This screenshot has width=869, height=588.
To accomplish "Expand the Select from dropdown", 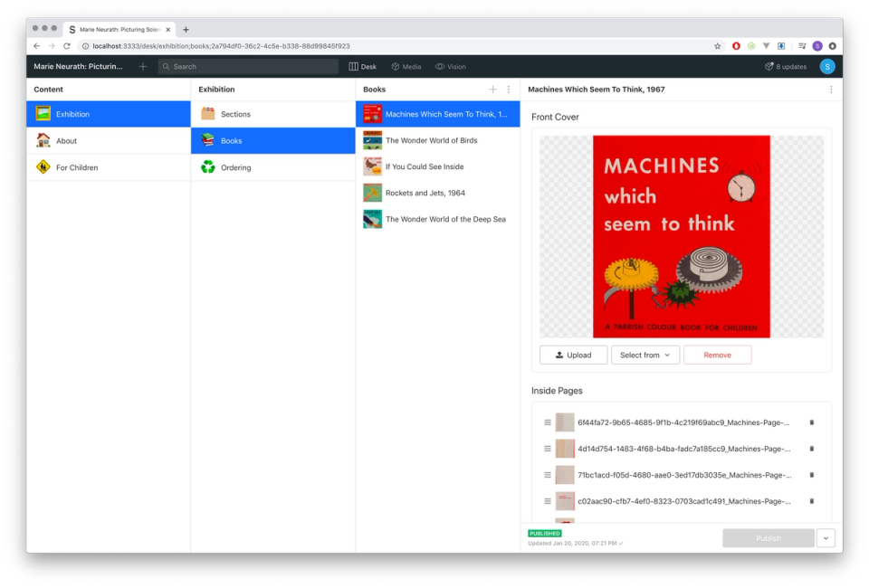I will (645, 355).
